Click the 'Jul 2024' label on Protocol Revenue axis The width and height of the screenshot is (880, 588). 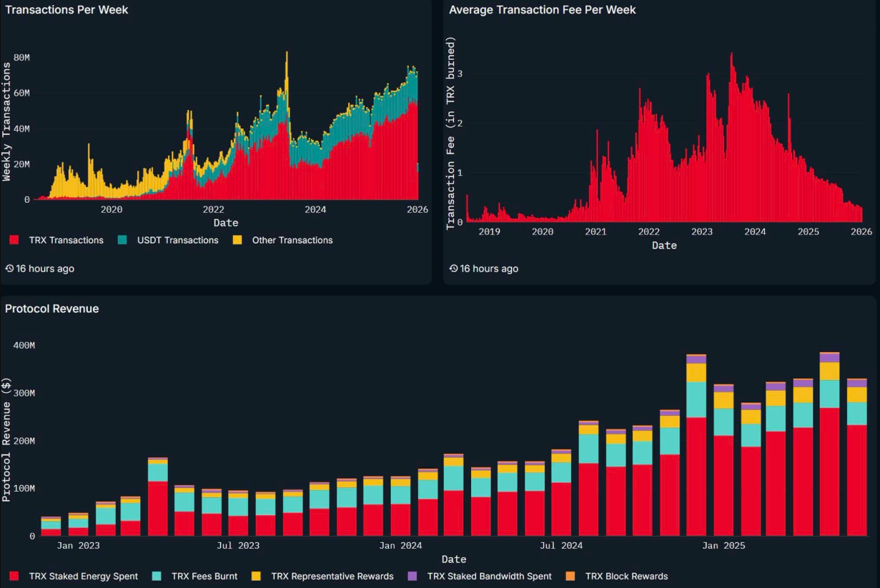coord(562,546)
